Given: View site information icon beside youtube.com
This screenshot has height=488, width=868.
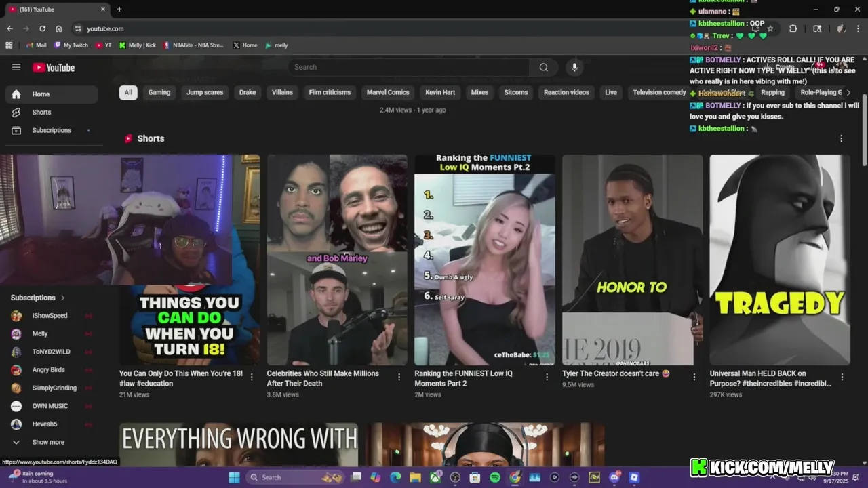Looking at the screenshot, I should [78, 28].
